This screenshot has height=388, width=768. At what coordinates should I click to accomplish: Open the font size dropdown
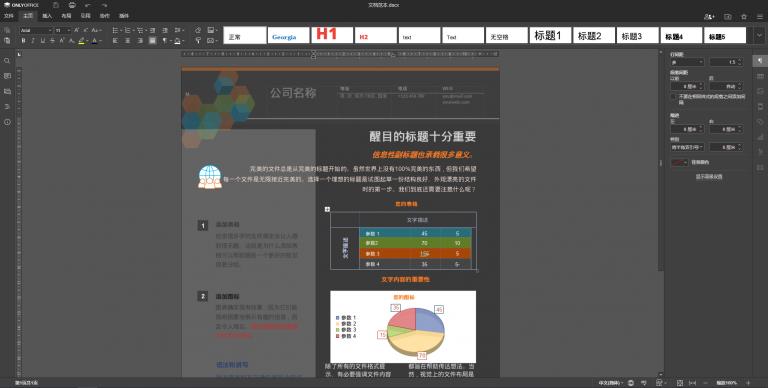69,30
